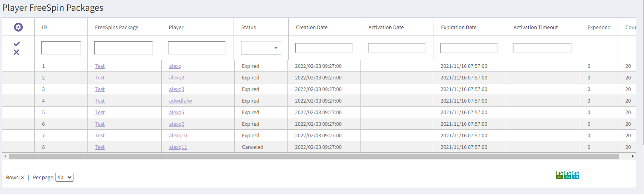Open the adwdfafw player link
The image size is (644, 194).
[x=180, y=101]
